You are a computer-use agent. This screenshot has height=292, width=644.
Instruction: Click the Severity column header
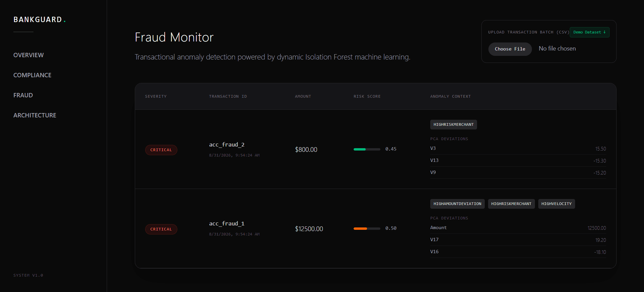click(156, 96)
